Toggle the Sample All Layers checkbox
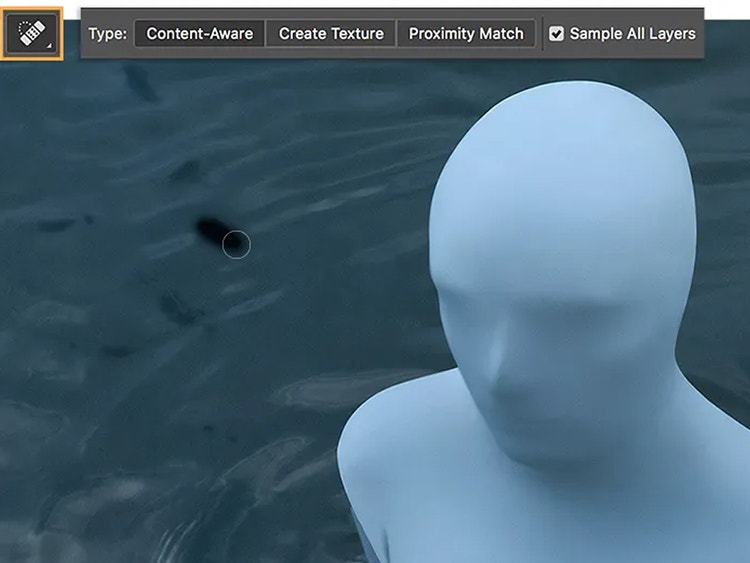The image size is (750, 563). click(x=556, y=33)
